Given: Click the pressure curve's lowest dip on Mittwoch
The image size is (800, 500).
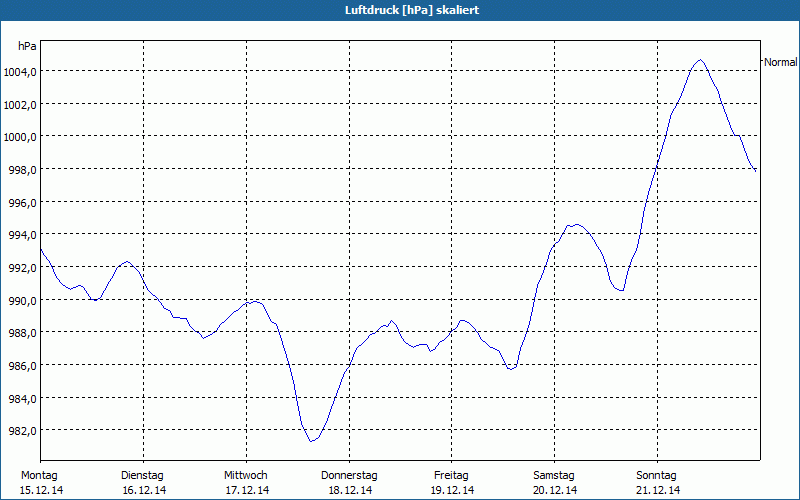Looking at the screenshot, I should coord(311,441).
